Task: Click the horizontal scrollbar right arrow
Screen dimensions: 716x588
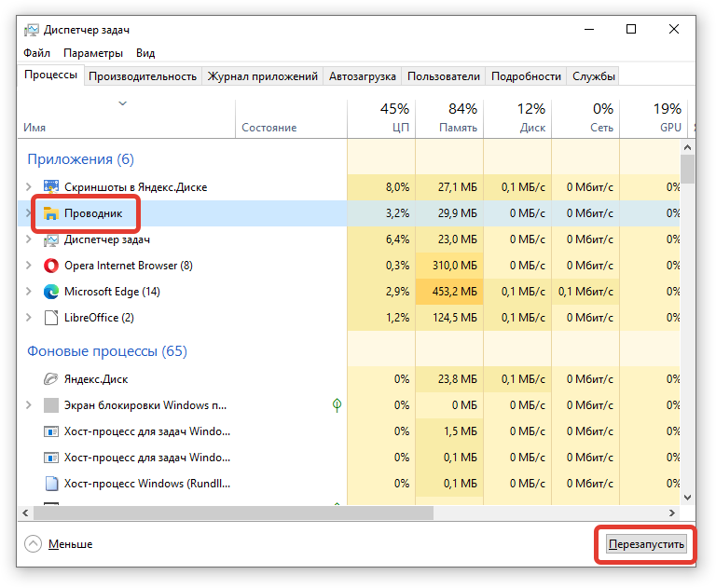Action: tap(672, 513)
